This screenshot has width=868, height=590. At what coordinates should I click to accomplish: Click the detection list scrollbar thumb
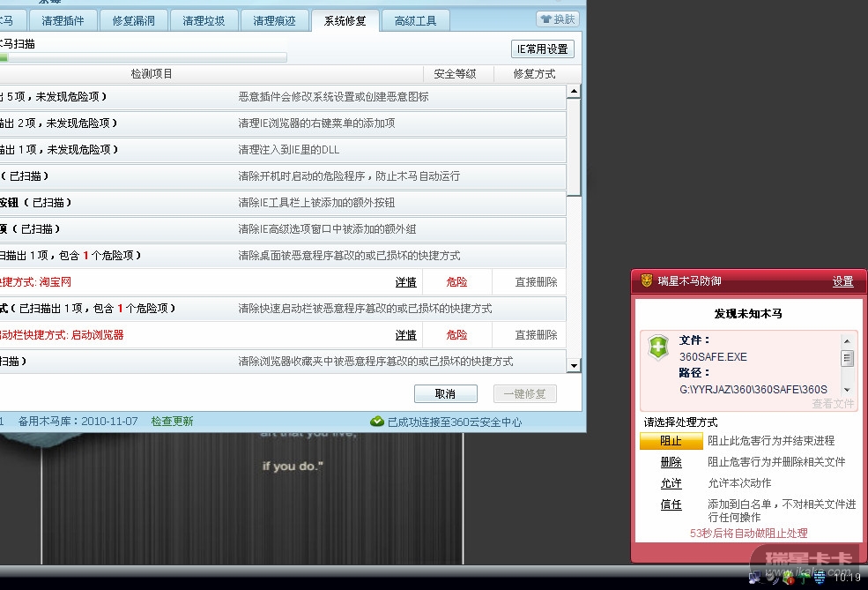coord(574,147)
